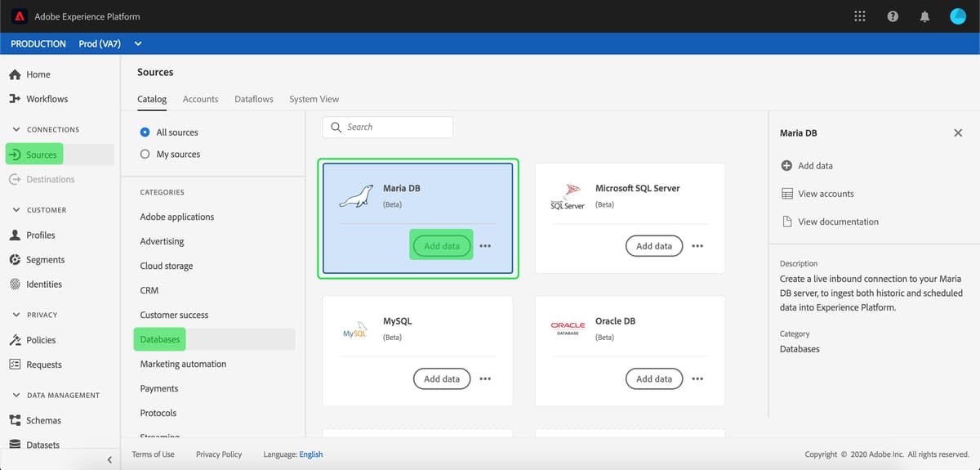
Task: Click Add data on Maria DB card
Action: point(442,246)
